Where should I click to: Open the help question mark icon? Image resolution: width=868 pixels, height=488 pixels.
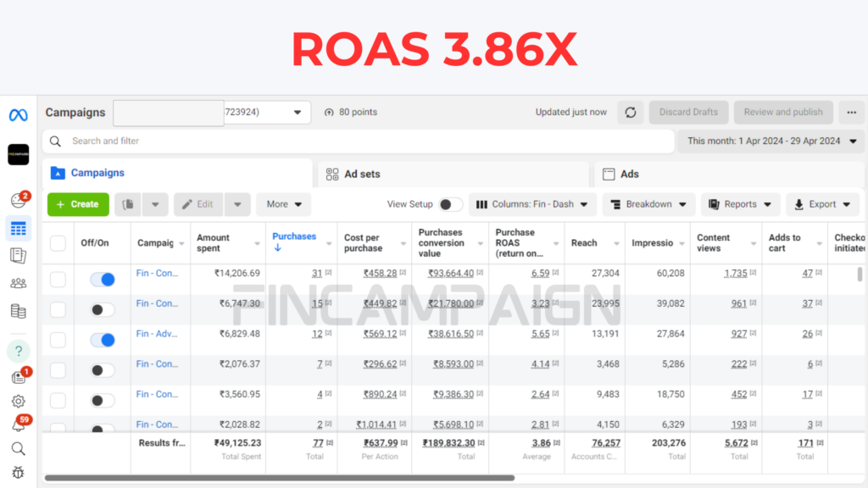pyautogui.click(x=19, y=350)
